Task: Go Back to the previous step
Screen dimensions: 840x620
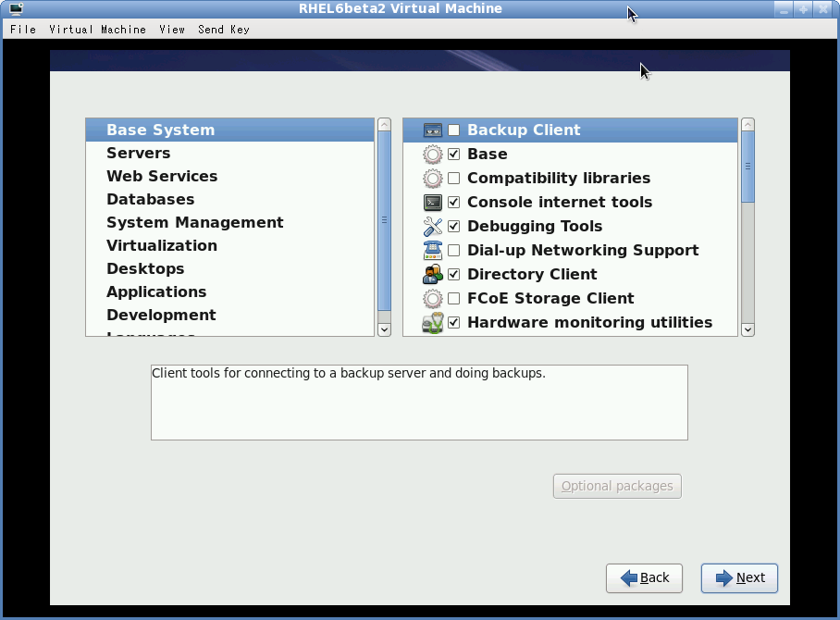Action: click(644, 578)
